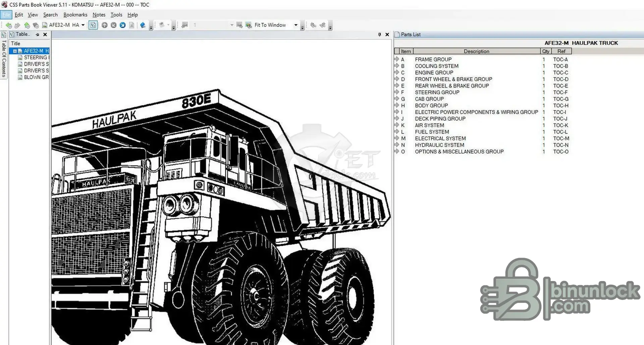This screenshot has width=644, height=345.
Task: Click the blue book icon in the toolbar
Action: (x=143, y=25)
